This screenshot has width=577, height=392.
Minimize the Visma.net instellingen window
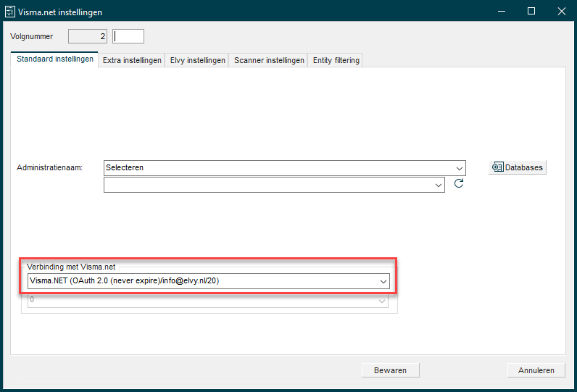tap(502, 12)
